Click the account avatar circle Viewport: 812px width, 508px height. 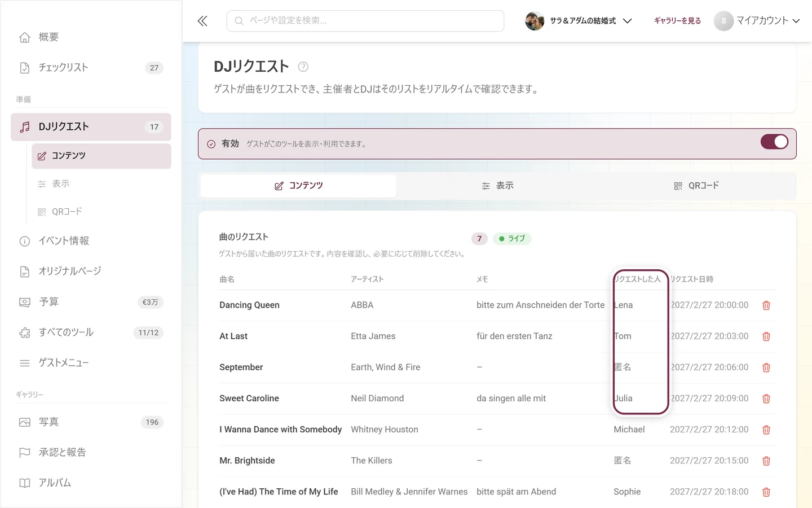pyautogui.click(x=723, y=21)
